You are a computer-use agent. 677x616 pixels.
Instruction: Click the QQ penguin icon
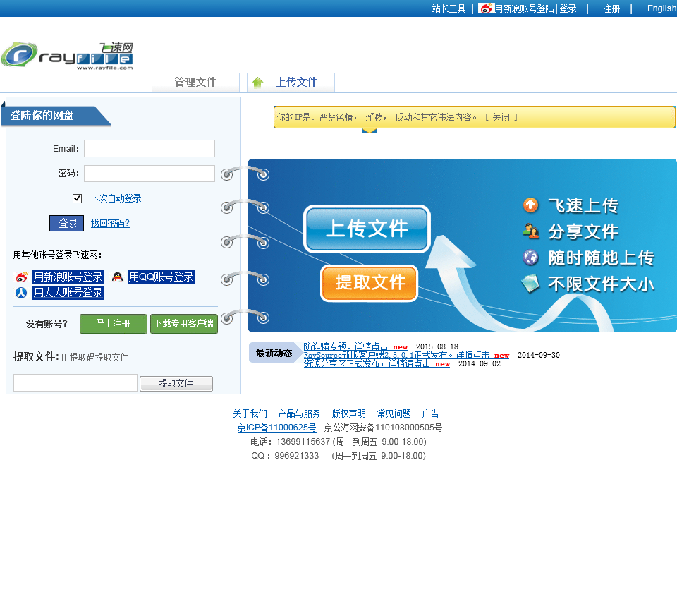[x=118, y=277]
